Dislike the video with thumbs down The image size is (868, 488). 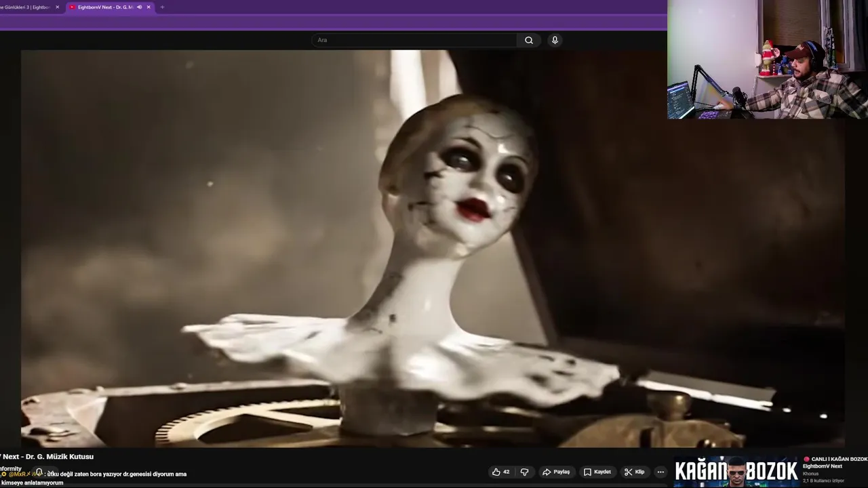[x=524, y=472]
